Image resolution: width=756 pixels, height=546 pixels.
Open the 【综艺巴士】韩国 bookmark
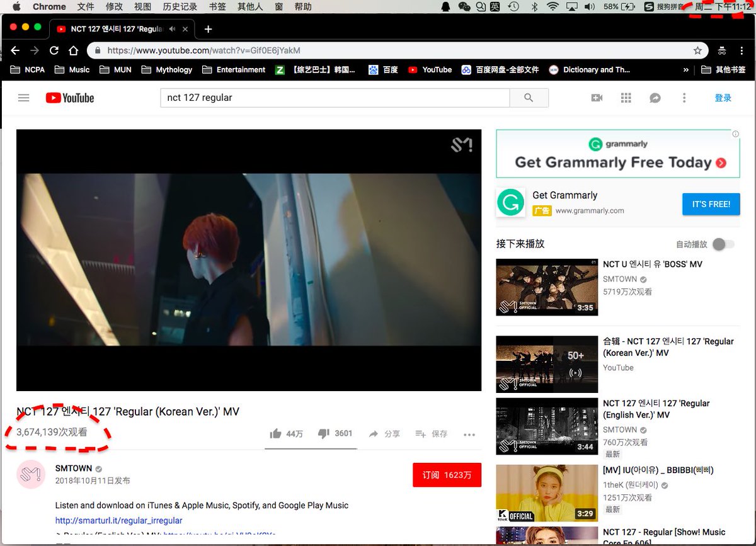point(316,70)
